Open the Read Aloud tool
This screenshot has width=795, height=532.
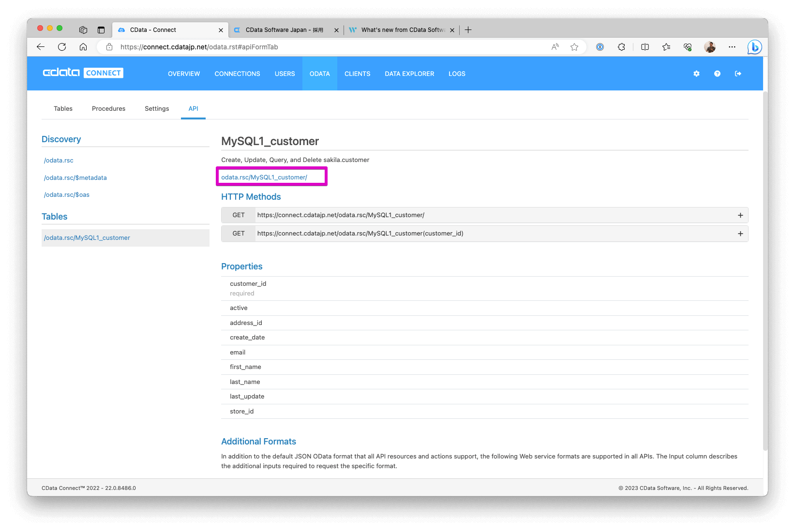click(555, 47)
